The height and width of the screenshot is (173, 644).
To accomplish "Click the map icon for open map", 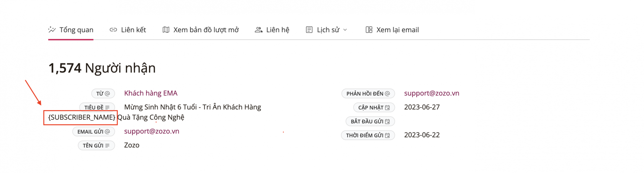I will click(x=166, y=30).
